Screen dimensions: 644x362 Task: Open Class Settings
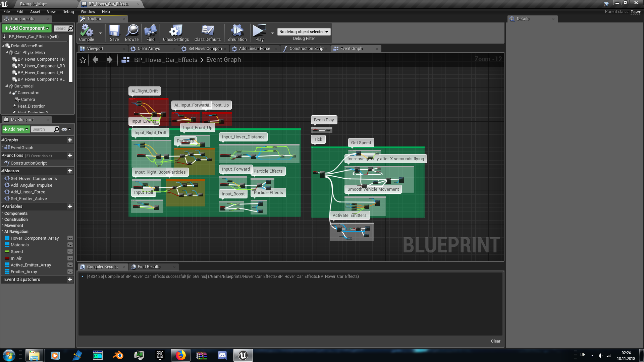tap(176, 33)
